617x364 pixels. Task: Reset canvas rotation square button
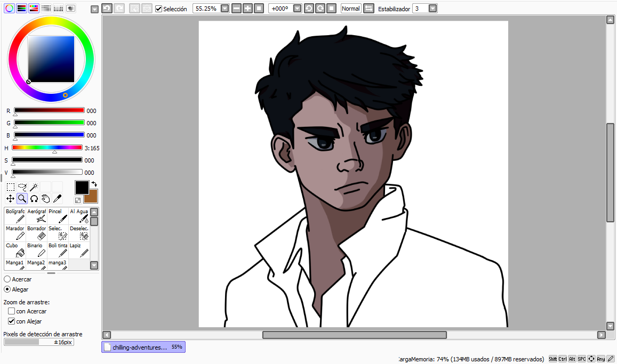[x=332, y=8]
